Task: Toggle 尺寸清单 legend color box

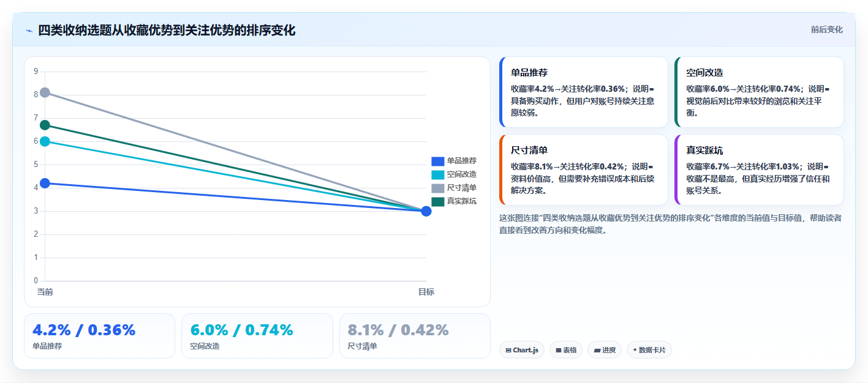Action: (437, 188)
